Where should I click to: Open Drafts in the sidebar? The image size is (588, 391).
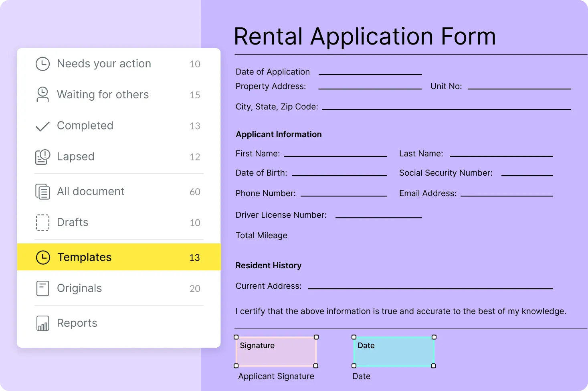(119, 222)
